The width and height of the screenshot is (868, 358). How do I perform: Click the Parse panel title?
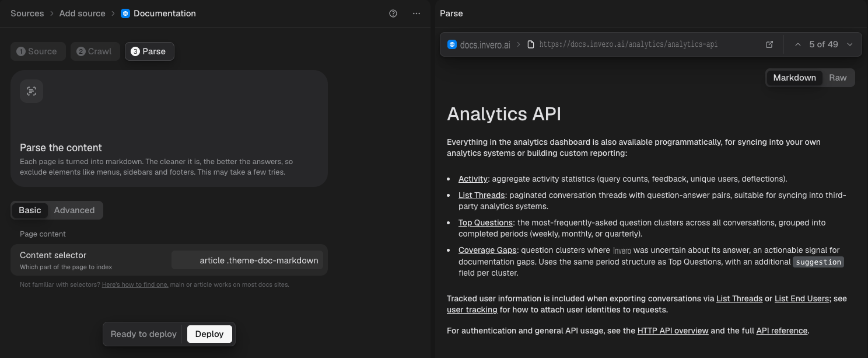452,13
